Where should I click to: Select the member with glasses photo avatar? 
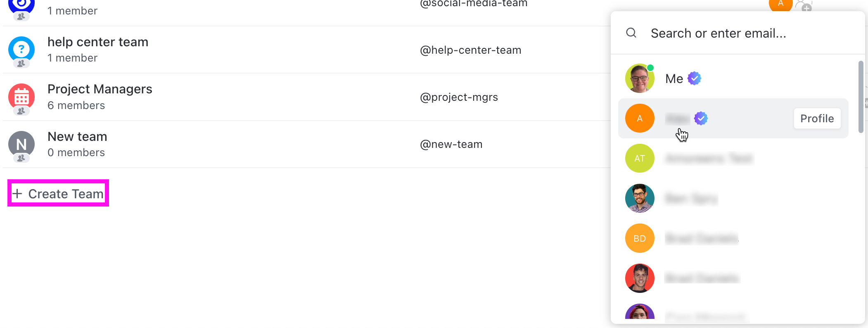click(640, 198)
